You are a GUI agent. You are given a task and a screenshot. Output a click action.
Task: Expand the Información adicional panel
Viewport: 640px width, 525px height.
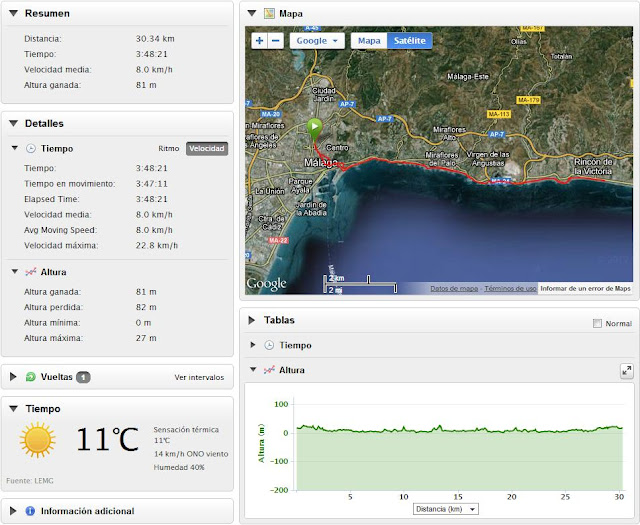13,511
